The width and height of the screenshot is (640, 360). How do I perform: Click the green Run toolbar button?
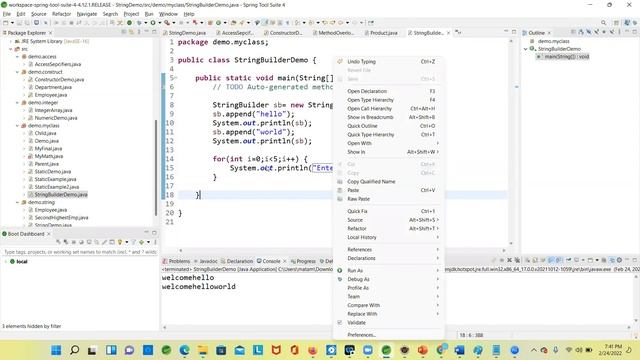pyautogui.click(x=153, y=23)
